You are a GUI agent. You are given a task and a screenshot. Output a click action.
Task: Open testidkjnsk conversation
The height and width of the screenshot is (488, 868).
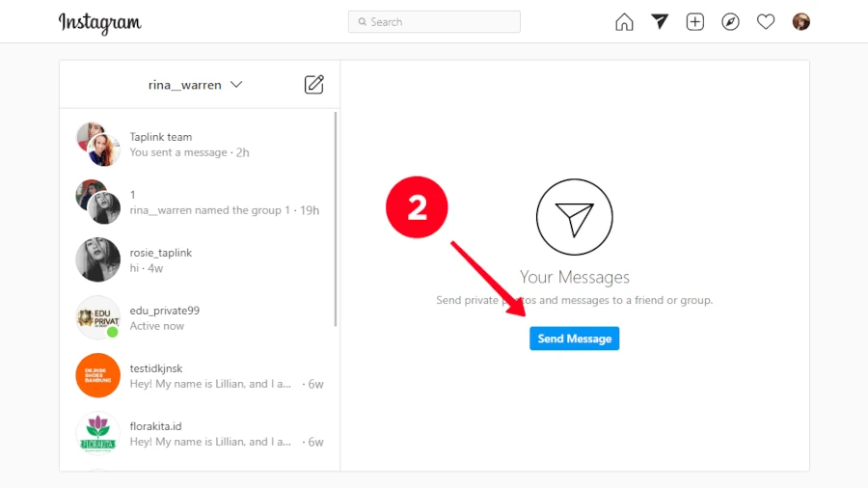point(198,376)
